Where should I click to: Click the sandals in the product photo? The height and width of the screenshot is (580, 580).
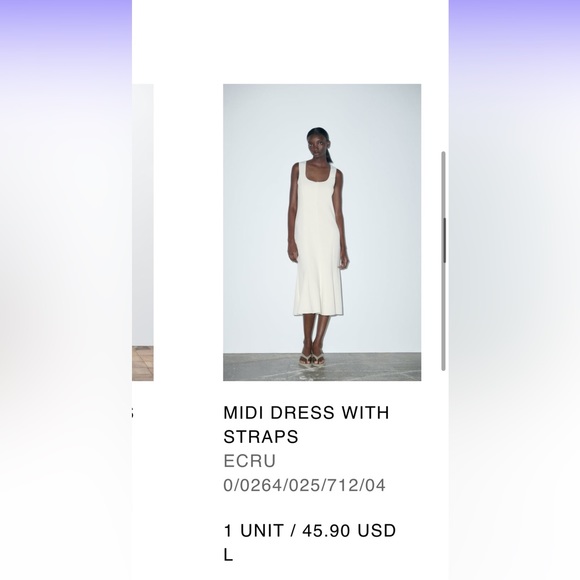(x=311, y=360)
